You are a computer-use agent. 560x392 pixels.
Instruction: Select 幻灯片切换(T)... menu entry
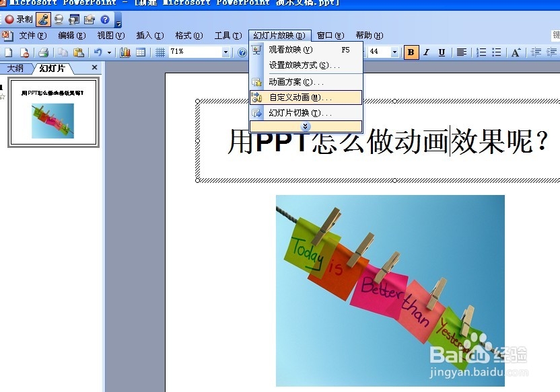(x=306, y=113)
